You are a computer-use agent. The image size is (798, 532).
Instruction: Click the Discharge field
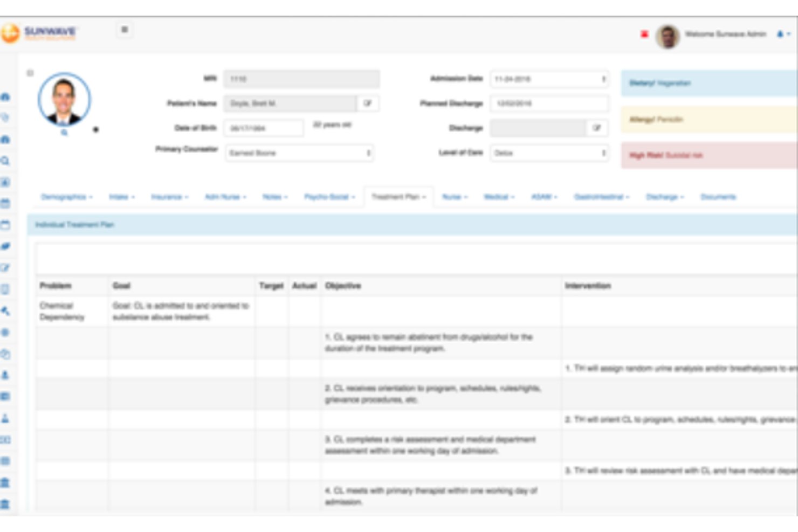click(x=538, y=128)
